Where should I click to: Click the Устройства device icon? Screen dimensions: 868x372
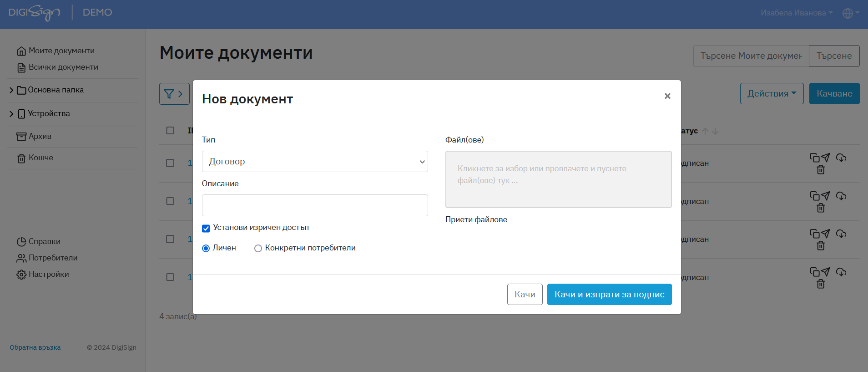pyautogui.click(x=21, y=114)
